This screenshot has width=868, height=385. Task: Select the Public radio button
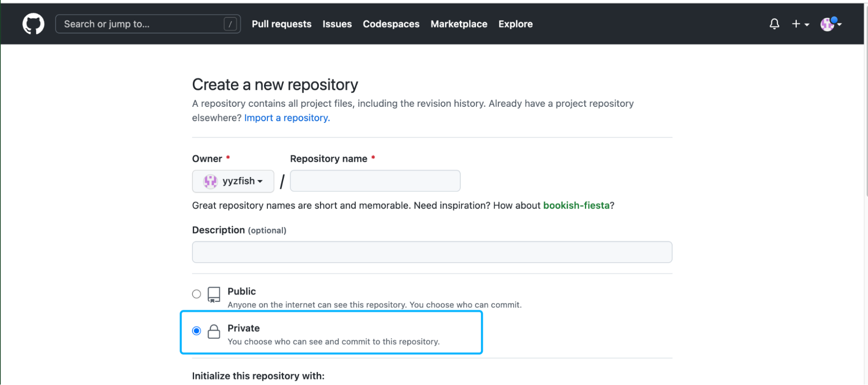pos(197,294)
